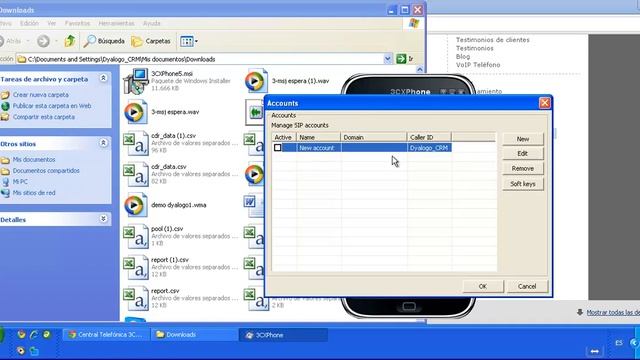This screenshot has height=360, width=640.
Task: Click the Forward navigation arrow in Explorer
Action: tap(43, 41)
